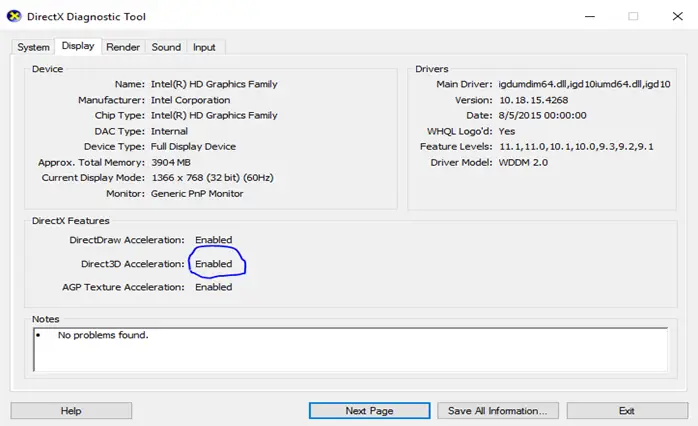Image resolution: width=698 pixels, height=426 pixels.
Task: Close the DirectX Diagnostic Tool window
Action: [x=678, y=16]
